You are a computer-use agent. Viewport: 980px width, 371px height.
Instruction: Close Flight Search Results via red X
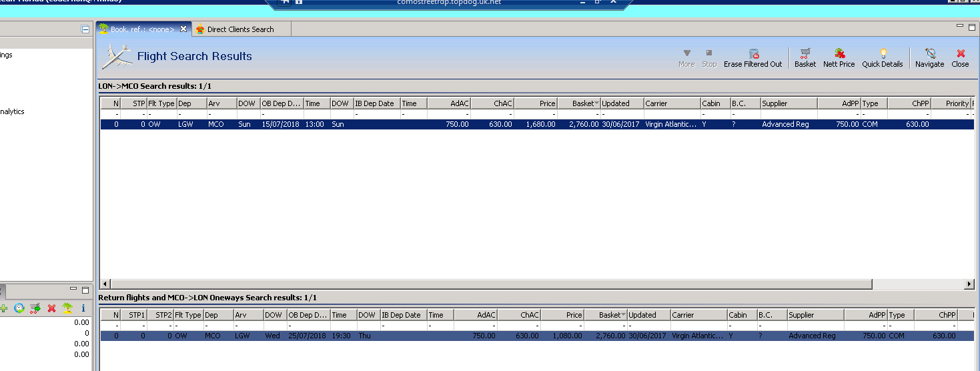point(960,58)
